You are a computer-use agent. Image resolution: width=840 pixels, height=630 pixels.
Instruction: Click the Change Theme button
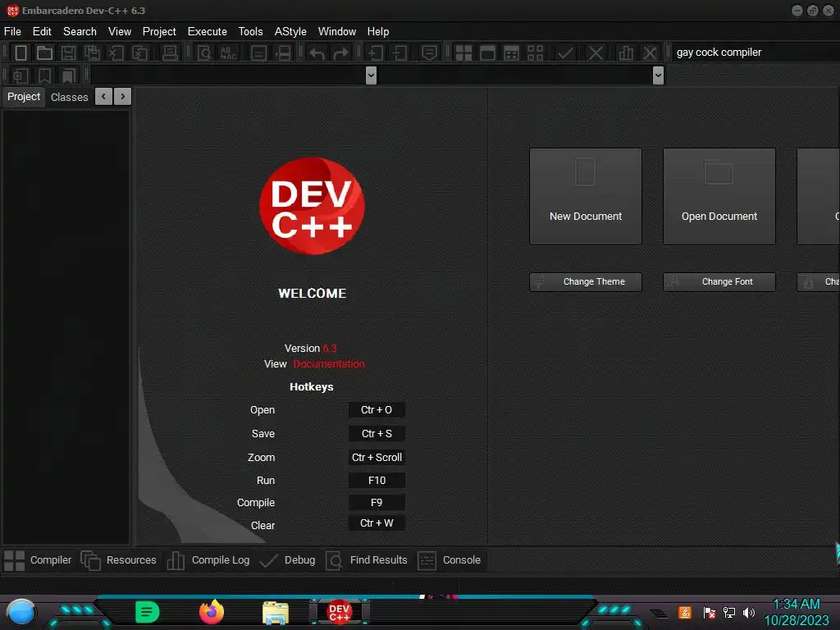point(586,282)
